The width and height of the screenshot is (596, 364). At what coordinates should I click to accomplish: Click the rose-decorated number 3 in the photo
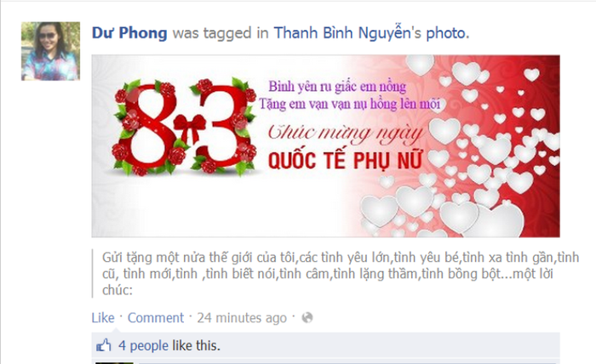(x=224, y=127)
